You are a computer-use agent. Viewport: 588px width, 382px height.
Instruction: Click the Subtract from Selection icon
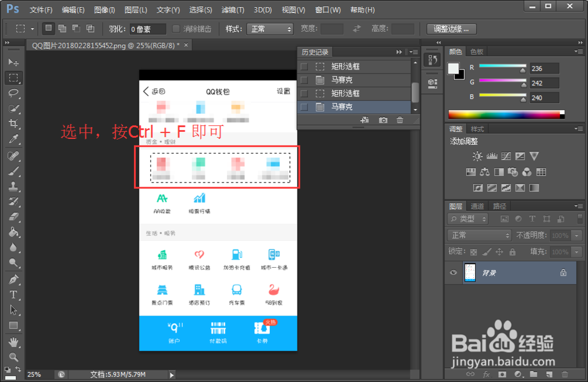tap(76, 28)
